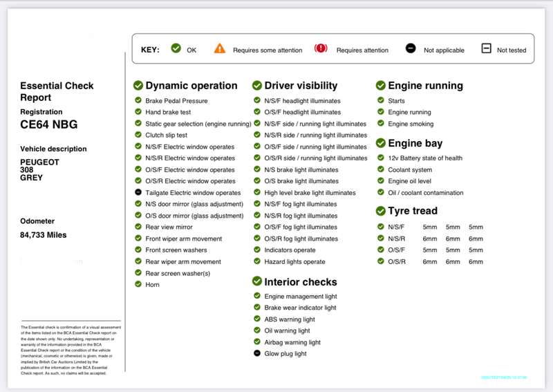Select the Engine bay section heading

[x=415, y=143]
